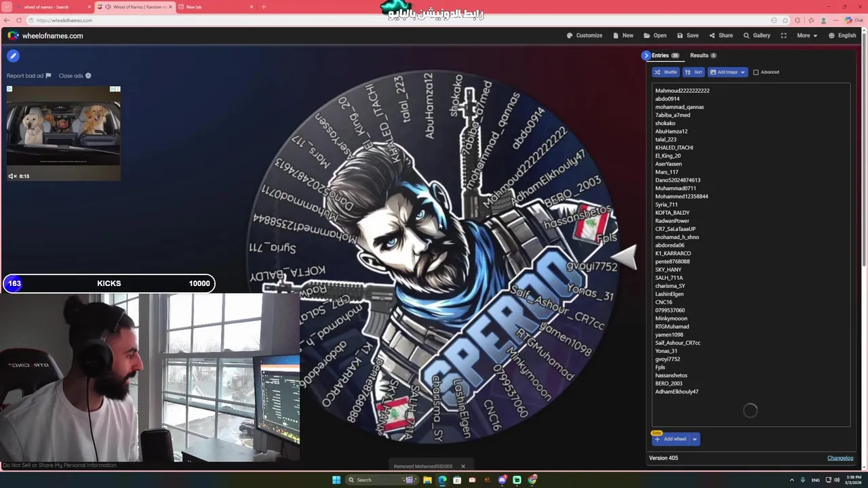Save the current wheel

point(688,35)
